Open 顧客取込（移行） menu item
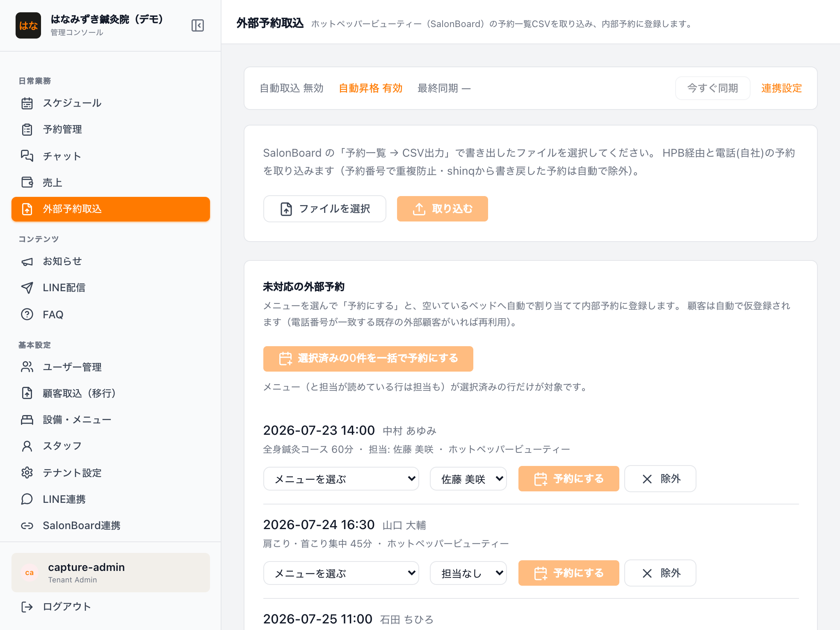 coord(111,393)
